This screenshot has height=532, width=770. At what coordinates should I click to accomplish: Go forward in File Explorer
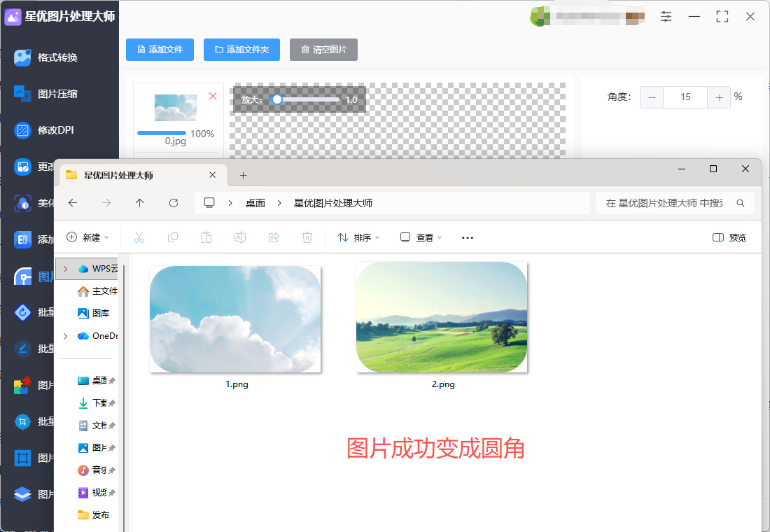click(106, 203)
